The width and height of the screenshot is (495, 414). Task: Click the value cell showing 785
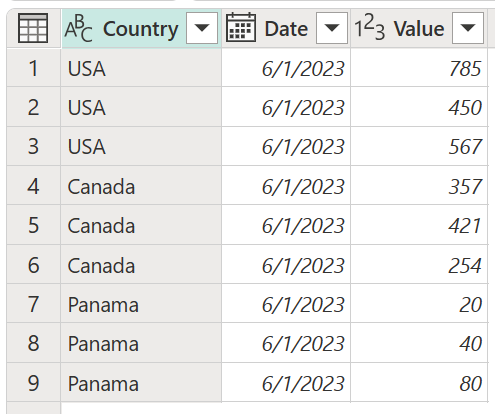click(419, 68)
